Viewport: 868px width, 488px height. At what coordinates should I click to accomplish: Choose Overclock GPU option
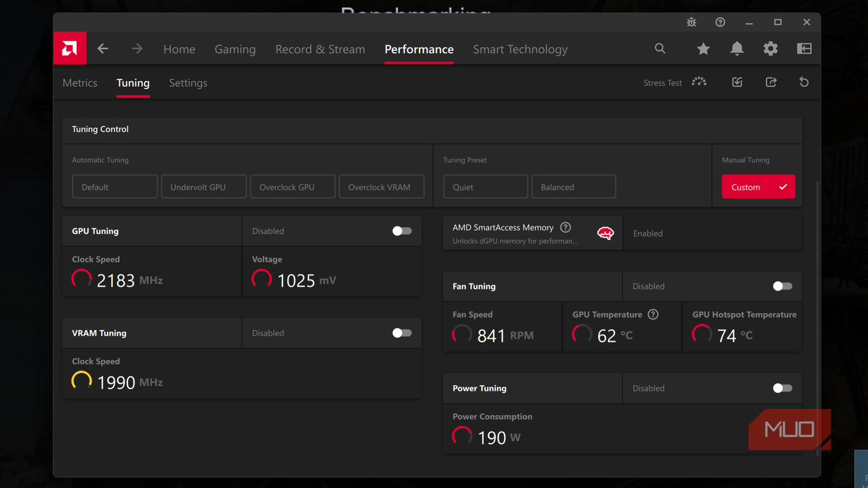pos(293,187)
